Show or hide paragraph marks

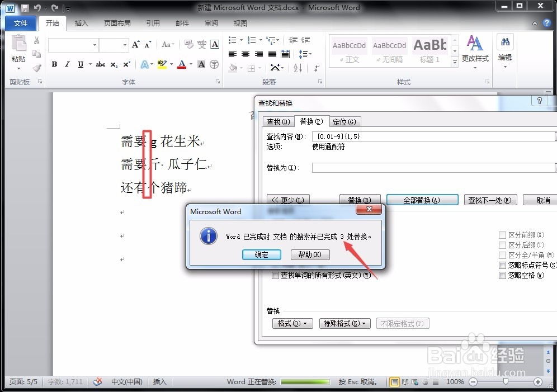316,68
